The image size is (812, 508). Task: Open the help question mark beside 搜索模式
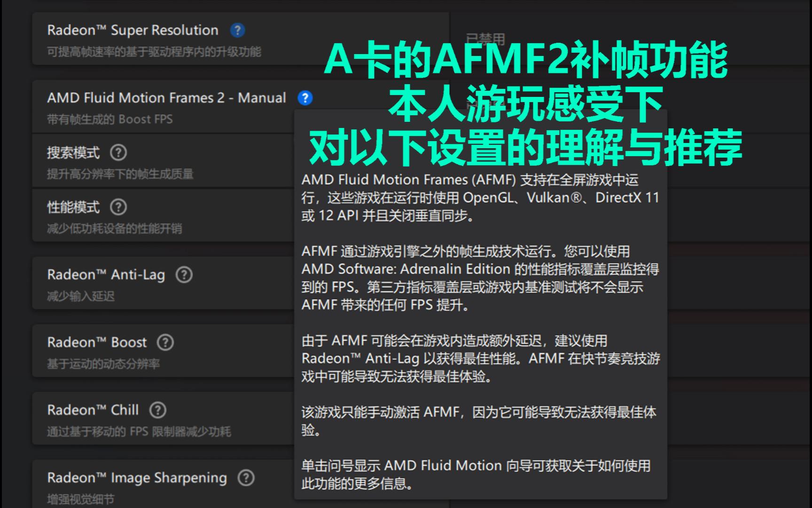point(118,152)
